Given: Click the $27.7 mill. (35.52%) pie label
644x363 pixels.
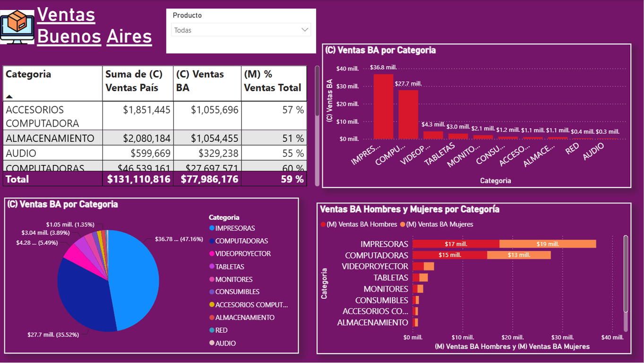Looking at the screenshot, I should click(53, 335).
